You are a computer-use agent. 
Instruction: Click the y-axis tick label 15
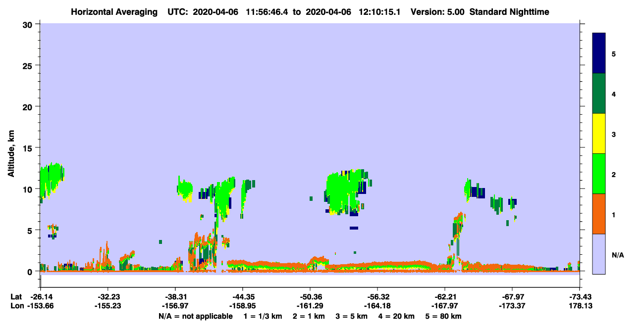[29, 148]
